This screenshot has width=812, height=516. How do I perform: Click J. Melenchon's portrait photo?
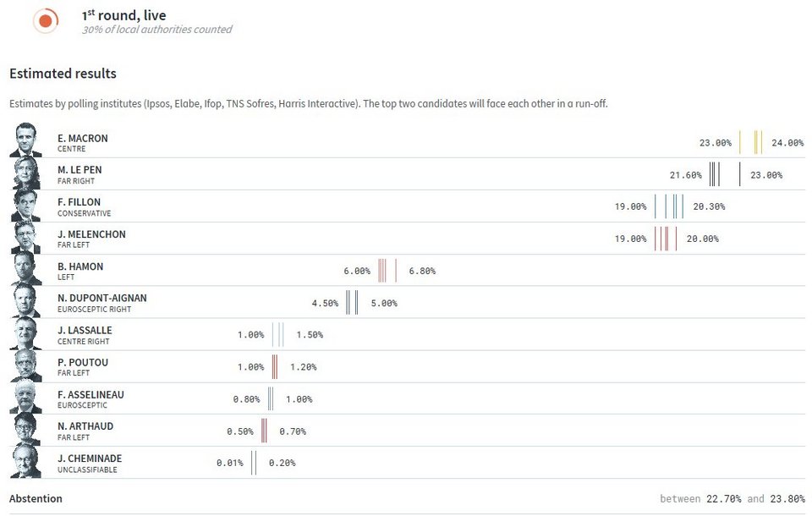26,237
